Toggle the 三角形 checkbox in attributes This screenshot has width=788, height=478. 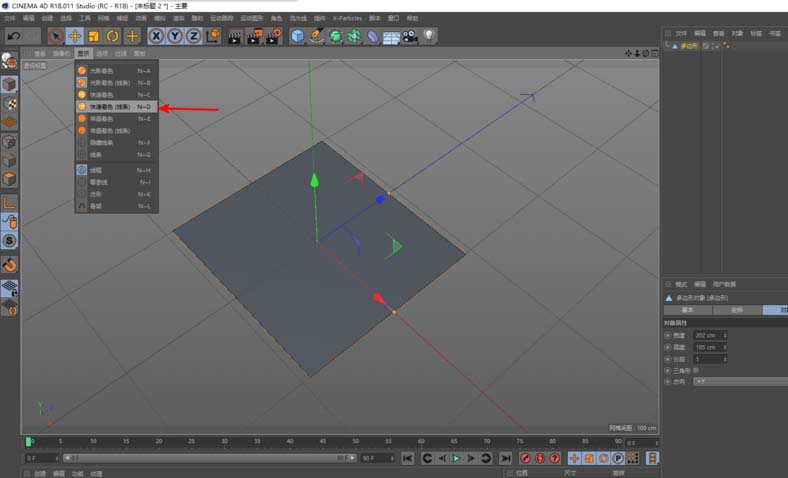pyautogui.click(x=696, y=370)
